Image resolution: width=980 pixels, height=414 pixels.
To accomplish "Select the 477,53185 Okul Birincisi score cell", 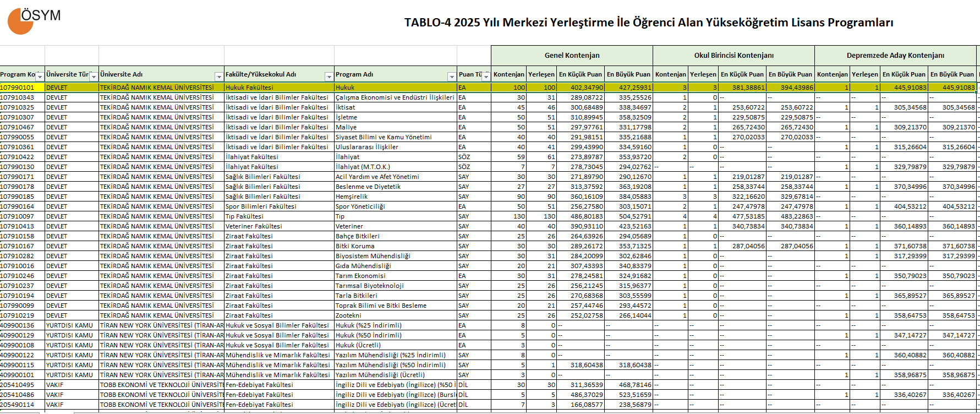I will coord(742,216).
